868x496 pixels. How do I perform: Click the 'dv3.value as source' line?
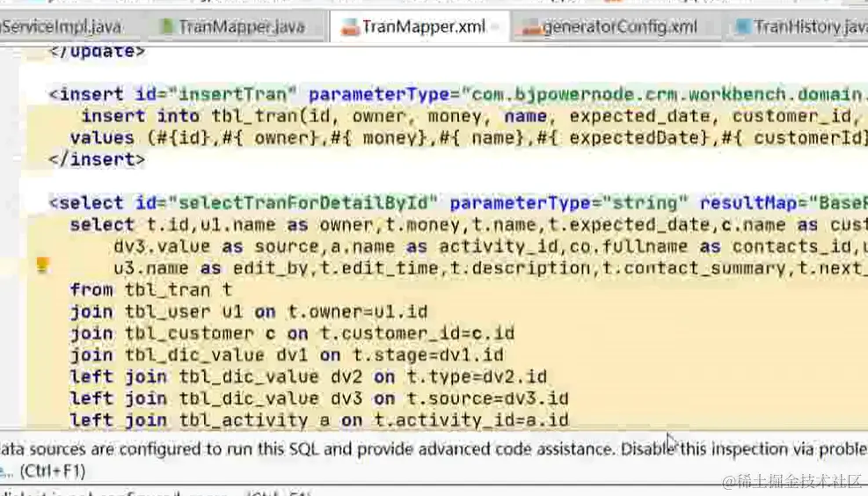491,246
